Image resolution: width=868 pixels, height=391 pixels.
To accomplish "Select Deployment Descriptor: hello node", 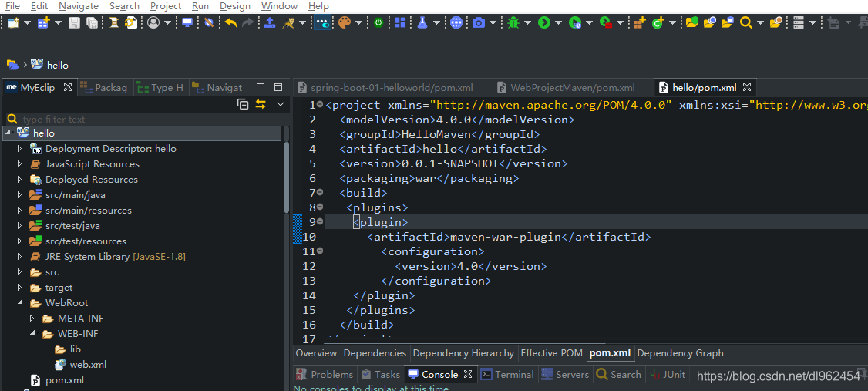I will coord(111,148).
